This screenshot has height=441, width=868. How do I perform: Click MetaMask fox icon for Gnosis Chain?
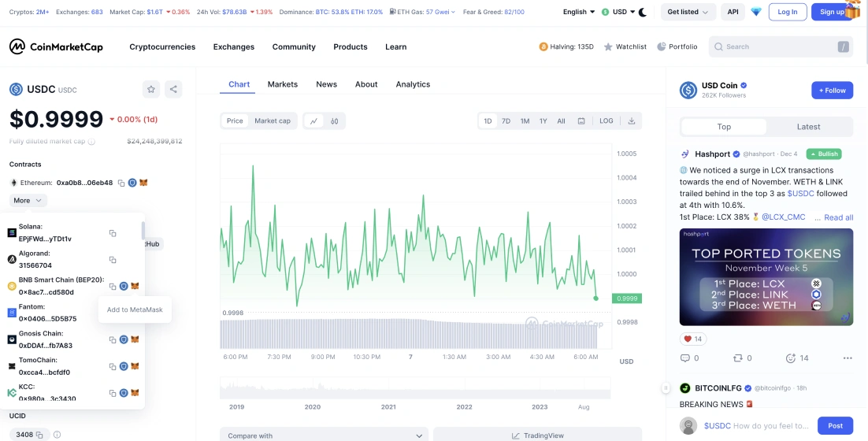point(135,339)
